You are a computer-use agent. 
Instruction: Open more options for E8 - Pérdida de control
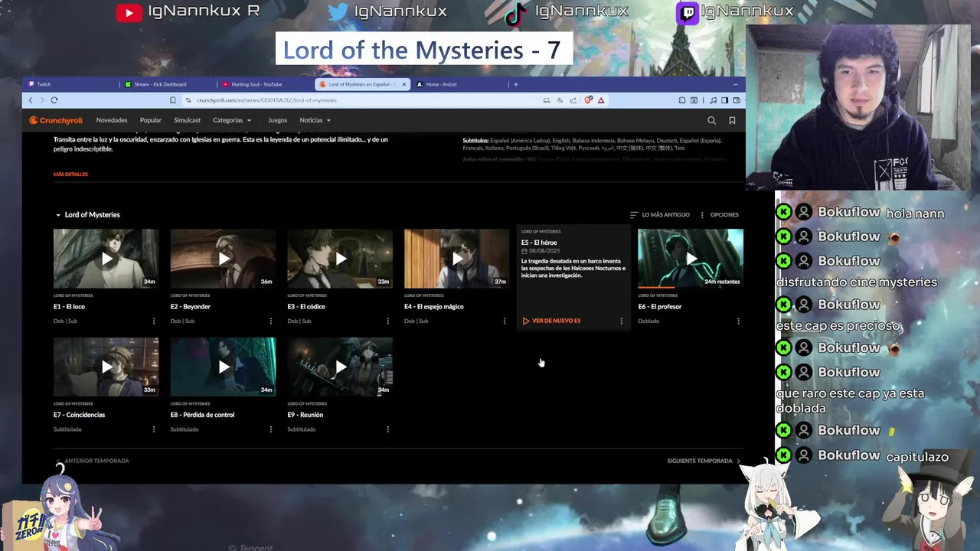[270, 429]
